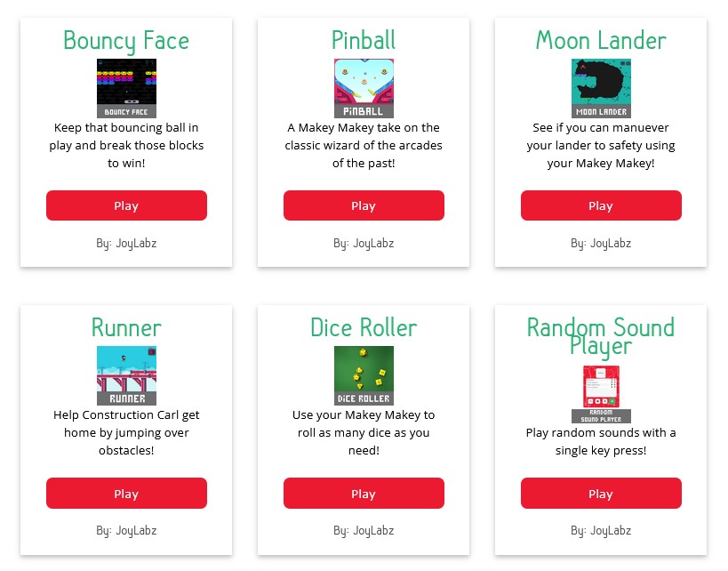Screen dimensions: 728x571
Task: Open the Runner title heading
Action: coord(126,328)
